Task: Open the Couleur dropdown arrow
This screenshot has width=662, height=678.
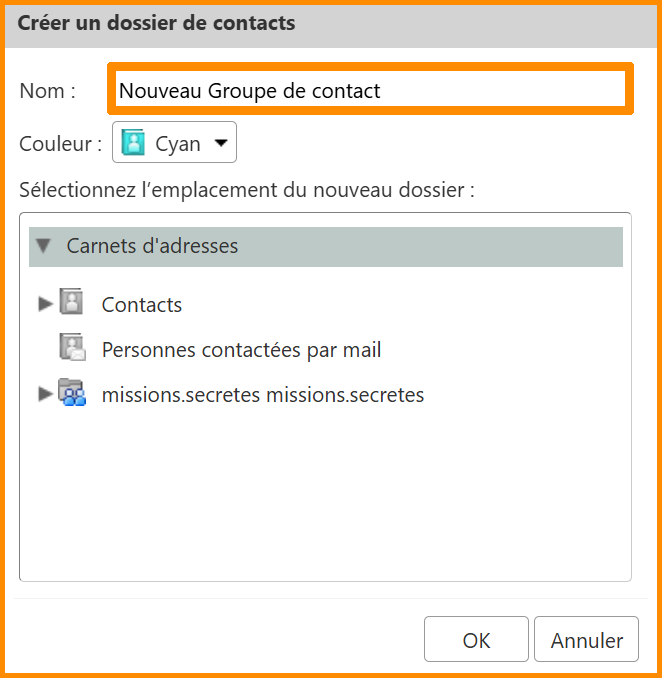Action: tap(221, 143)
